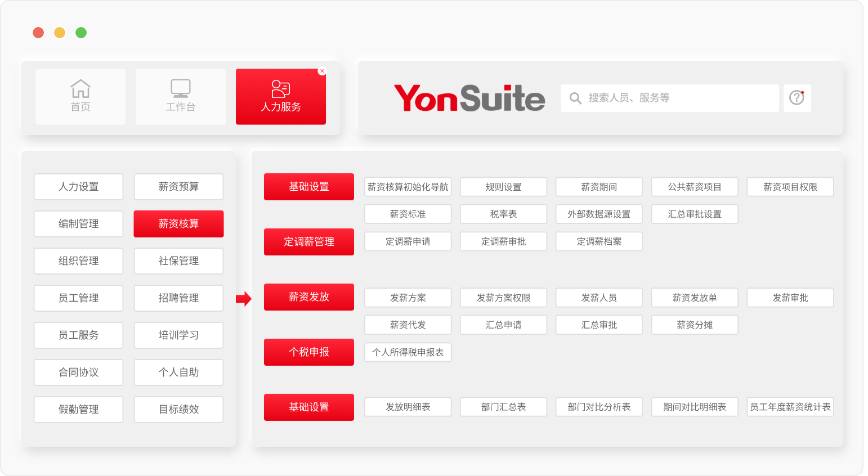
Task: Open 人力设置 in the left menu
Action: [78, 187]
